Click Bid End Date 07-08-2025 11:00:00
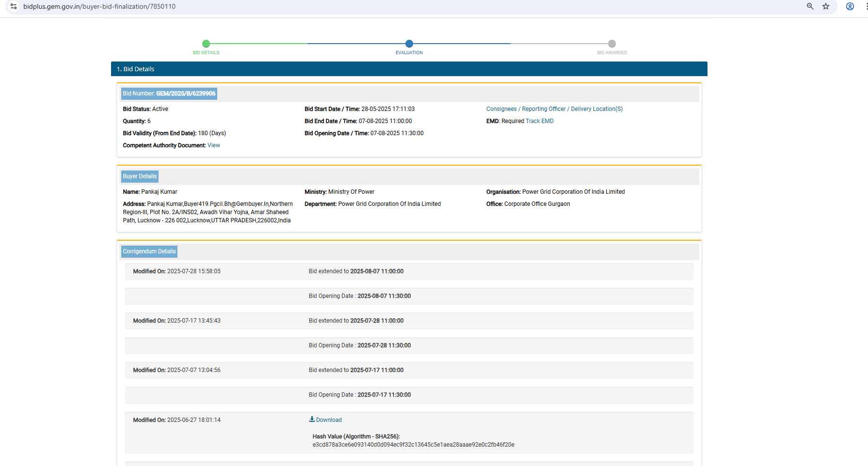The image size is (868, 466). point(358,121)
